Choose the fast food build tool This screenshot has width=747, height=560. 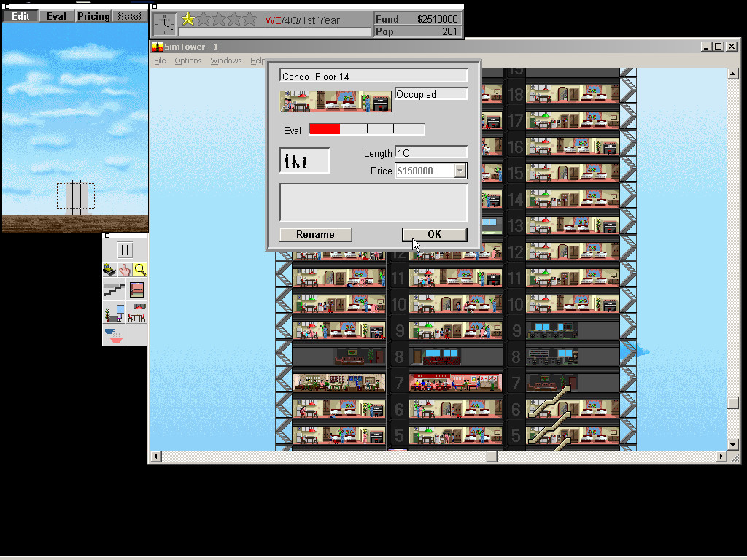pos(114,335)
